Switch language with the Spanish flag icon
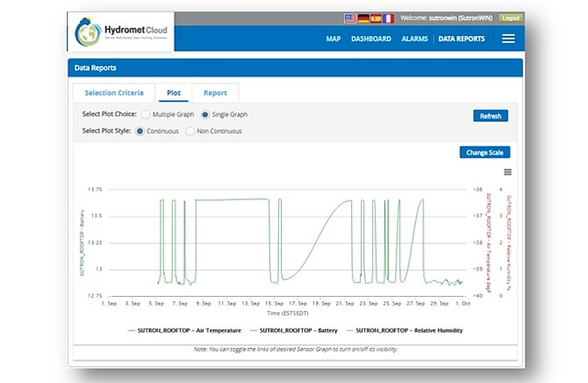 tap(375, 18)
